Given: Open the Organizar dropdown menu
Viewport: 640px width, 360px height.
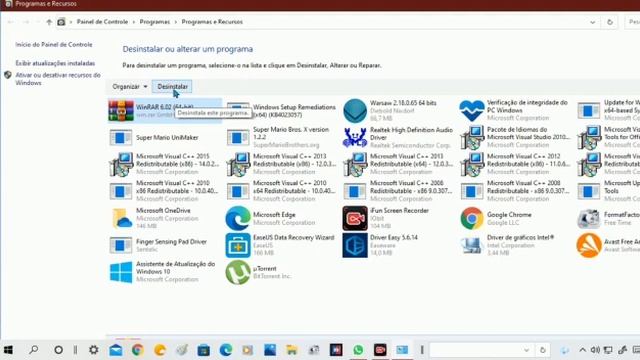Looking at the screenshot, I should 129,87.
